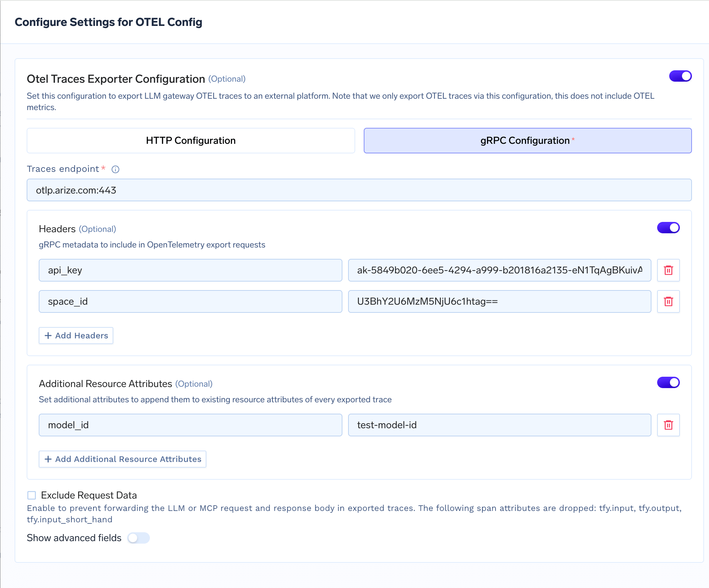Disable the Additional Resource Attributes toggle
The image size is (709, 588).
[668, 382]
